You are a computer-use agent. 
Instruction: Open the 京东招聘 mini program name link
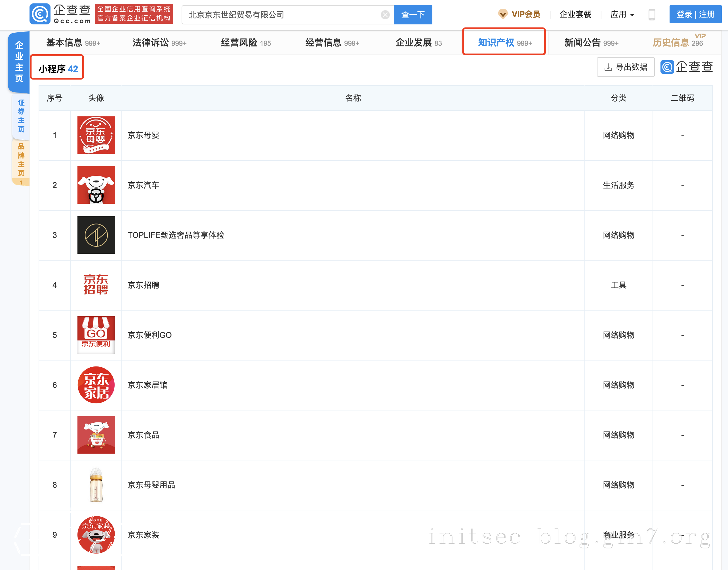pos(143,285)
